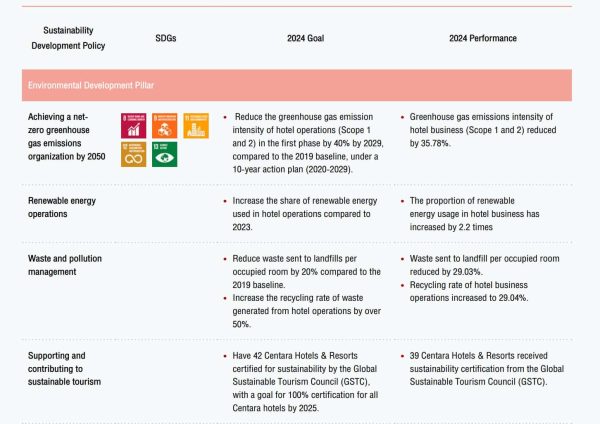Click the SDG 9 Industry Innovation icon
600x424 pixels.
(x=165, y=126)
